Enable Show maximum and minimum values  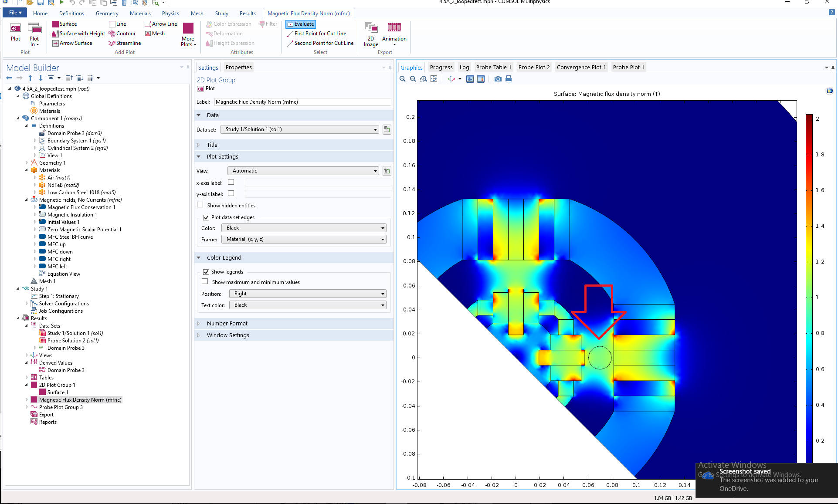click(205, 282)
